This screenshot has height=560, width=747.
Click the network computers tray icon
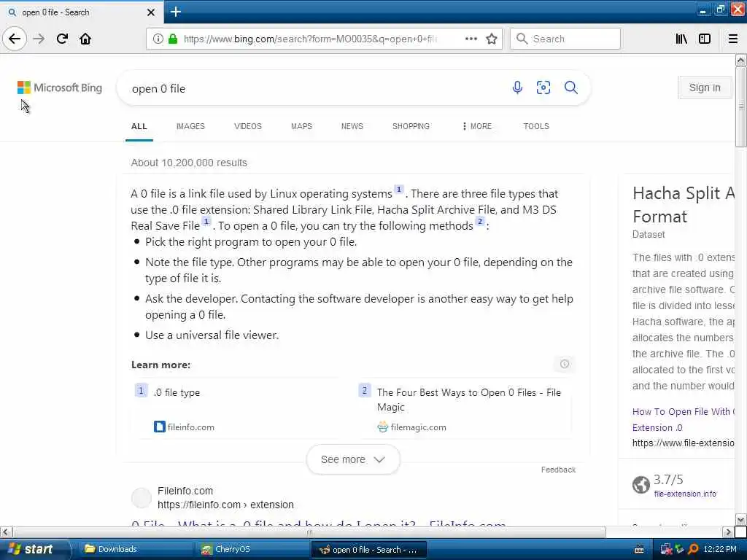click(x=666, y=550)
